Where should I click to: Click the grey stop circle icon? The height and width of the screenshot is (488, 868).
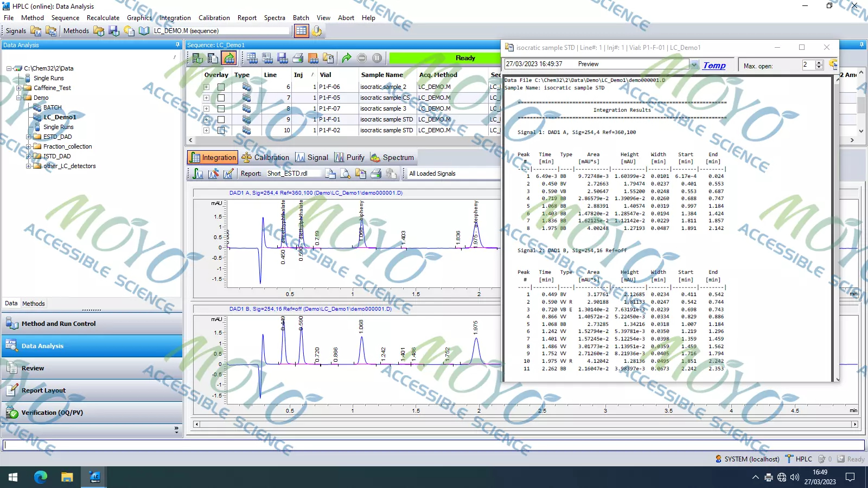[362, 58]
